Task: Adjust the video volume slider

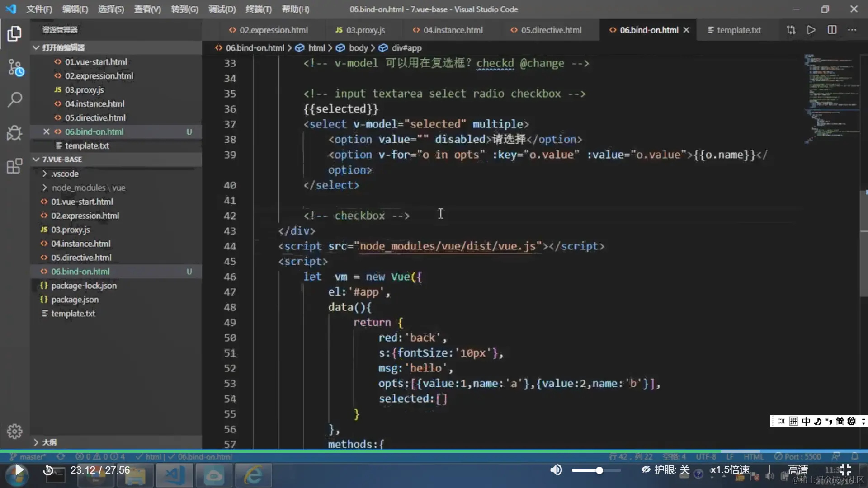Action: pos(599,470)
